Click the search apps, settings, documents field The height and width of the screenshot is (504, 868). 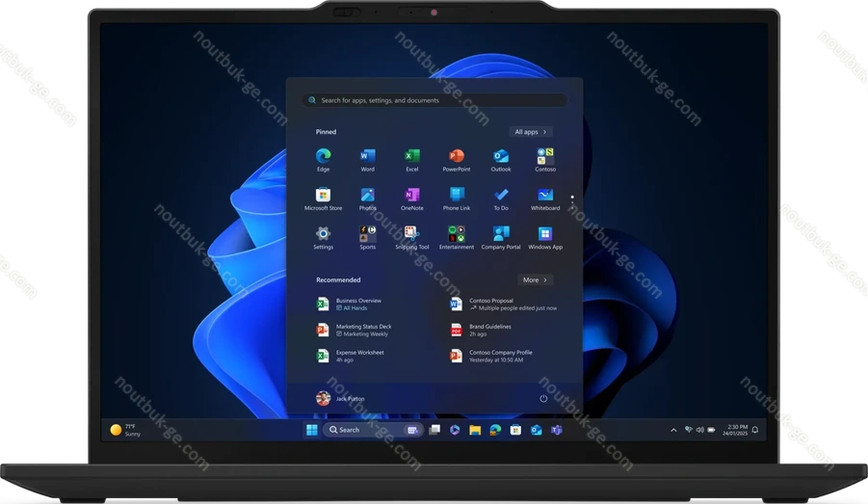(x=434, y=100)
